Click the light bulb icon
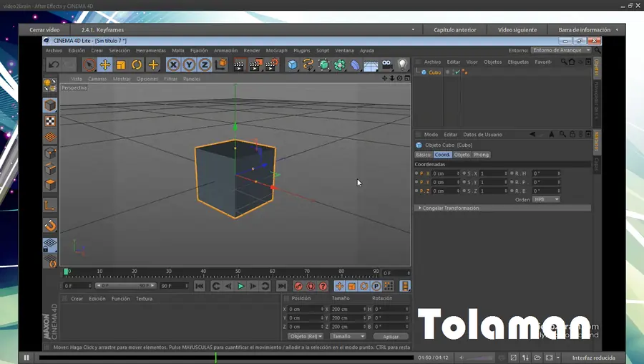Screen dimensions: 644x364 (402, 65)
